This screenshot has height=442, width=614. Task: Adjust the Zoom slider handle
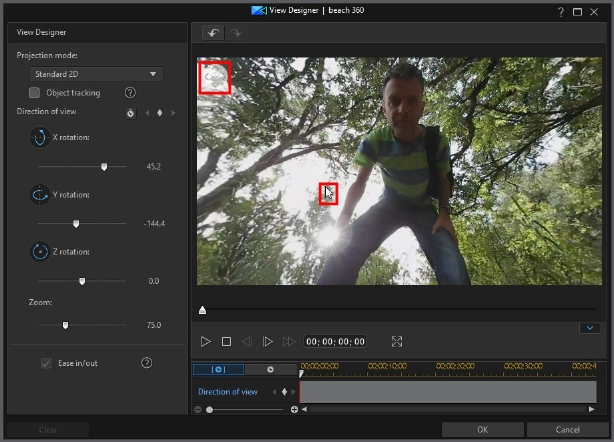(65, 325)
